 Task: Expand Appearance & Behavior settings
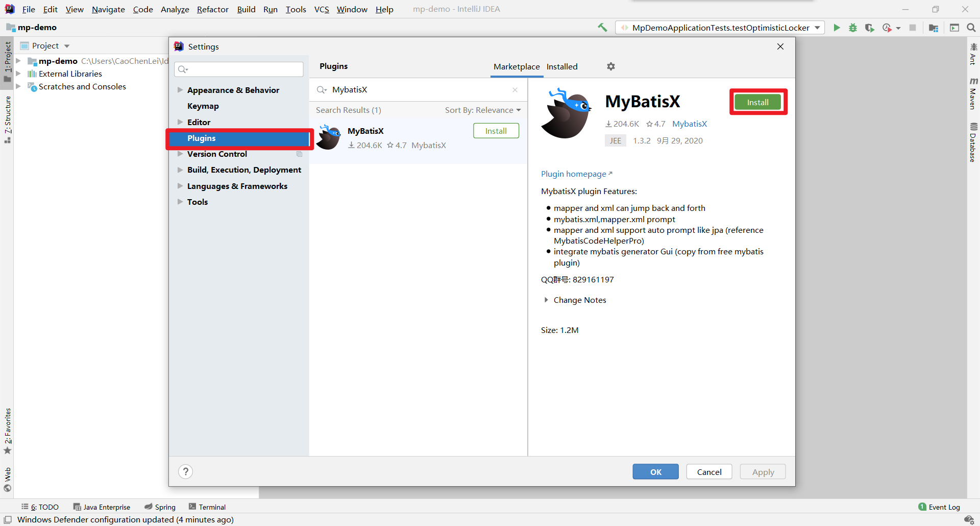point(180,90)
